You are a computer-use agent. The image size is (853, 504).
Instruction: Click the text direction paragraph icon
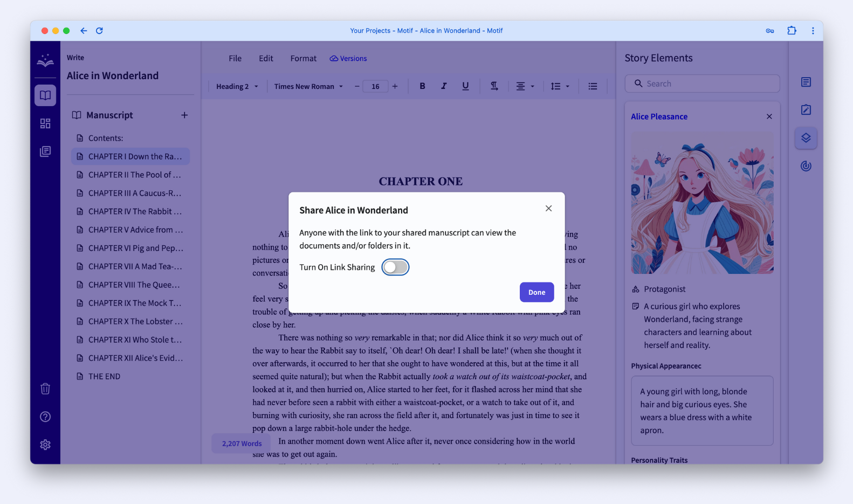(x=494, y=86)
